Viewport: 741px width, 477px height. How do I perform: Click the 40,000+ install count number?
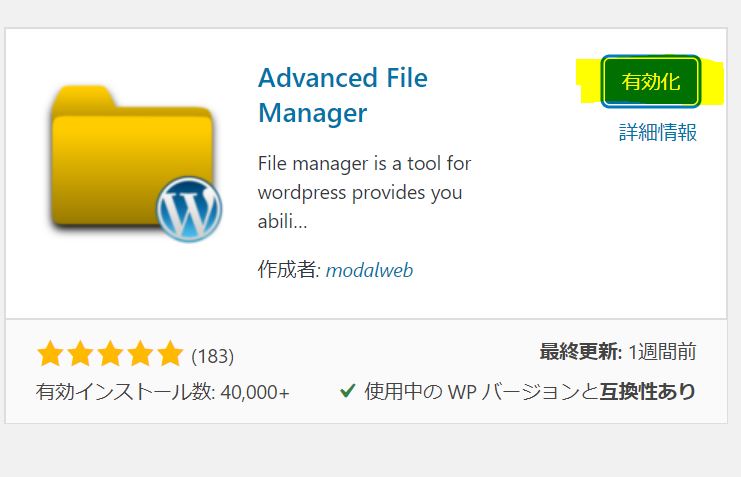[255, 392]
